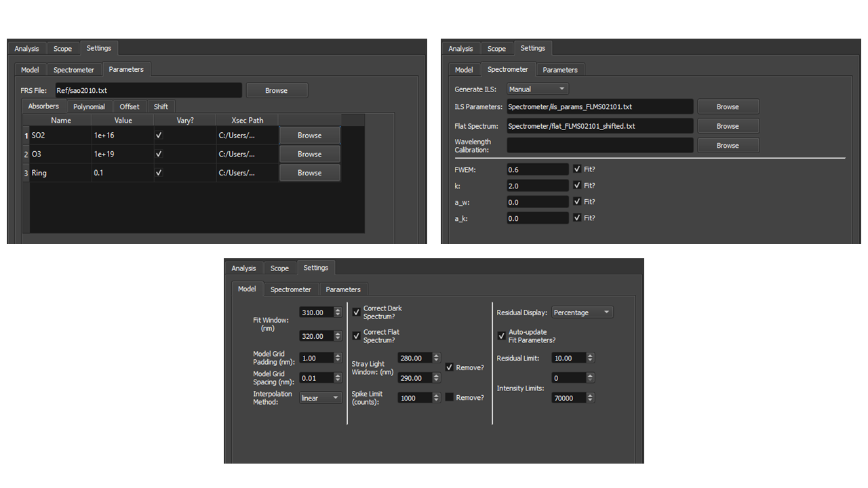Disable Correct Flat Spectrum checkbox

point(357,336)
